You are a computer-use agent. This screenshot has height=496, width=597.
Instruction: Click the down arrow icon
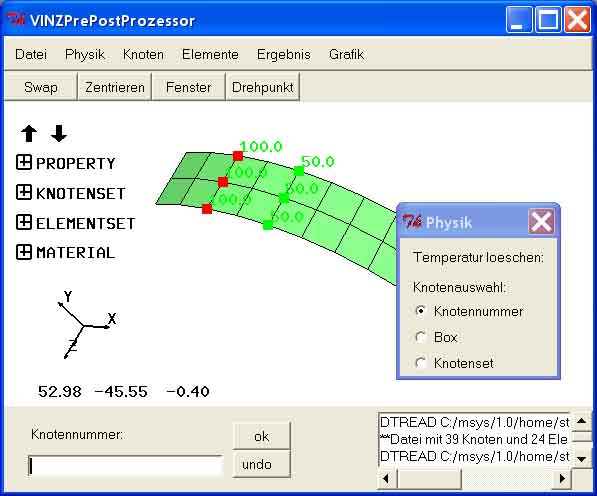[x=59, y=134]
